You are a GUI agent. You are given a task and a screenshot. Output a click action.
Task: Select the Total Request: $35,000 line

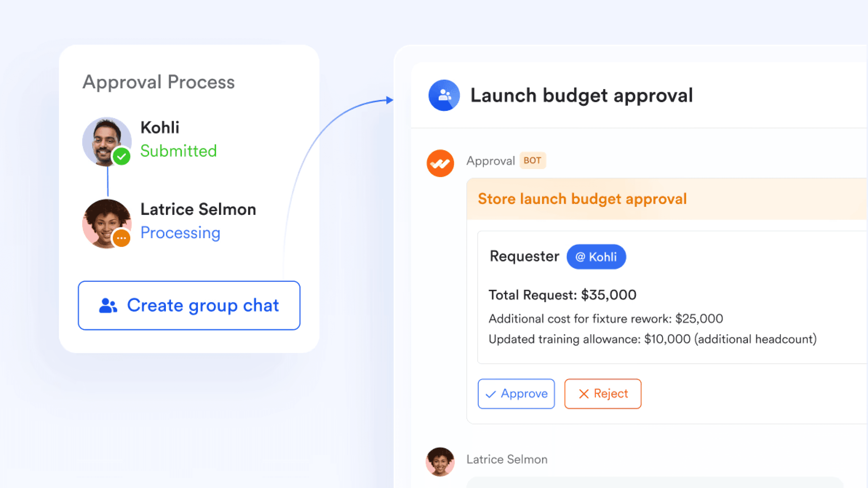(x=562, y=295)
